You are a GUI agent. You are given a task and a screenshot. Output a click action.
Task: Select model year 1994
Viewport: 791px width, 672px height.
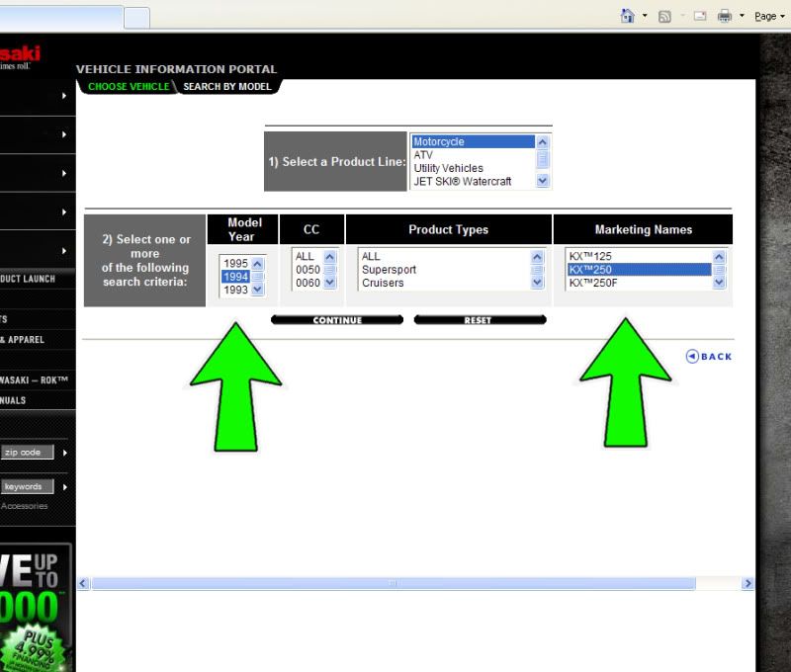coord(235,277)
